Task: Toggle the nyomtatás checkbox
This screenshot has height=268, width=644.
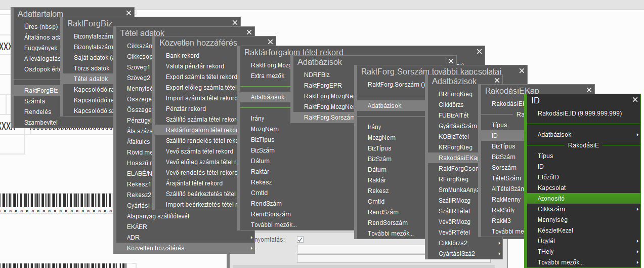Action: (x=300, y=239)
